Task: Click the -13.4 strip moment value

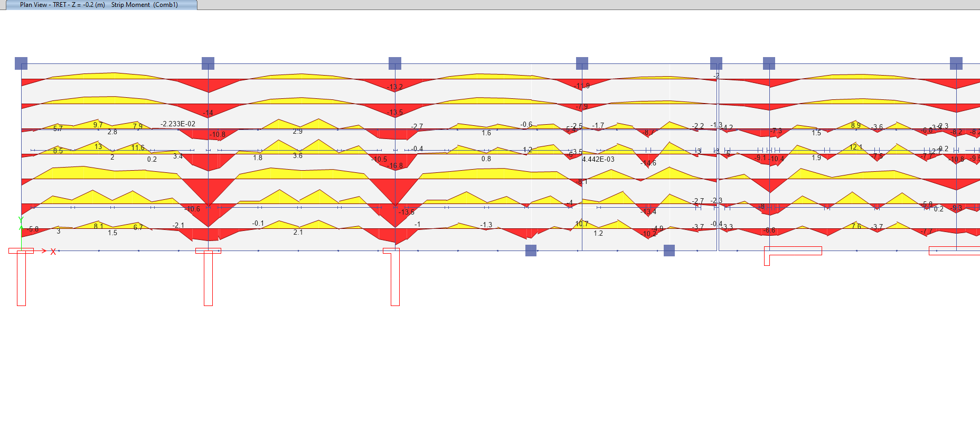Action: click(x=648, y=211)
